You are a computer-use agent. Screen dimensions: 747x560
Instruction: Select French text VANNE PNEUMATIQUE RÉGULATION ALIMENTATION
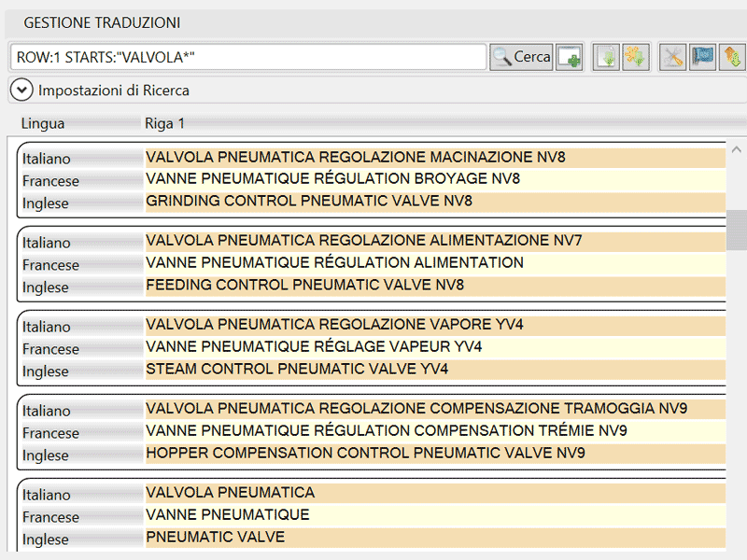coord(334,263)
